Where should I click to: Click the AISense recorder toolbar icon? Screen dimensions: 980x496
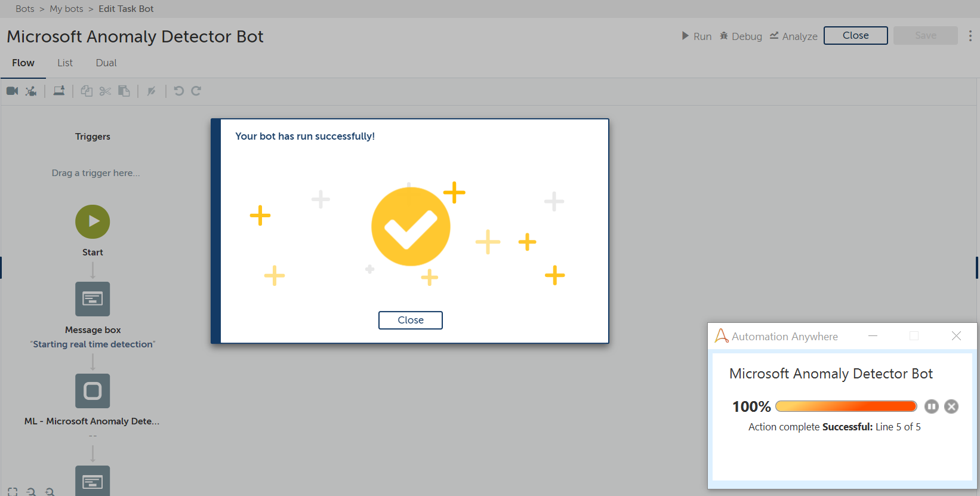pos(31,91)
